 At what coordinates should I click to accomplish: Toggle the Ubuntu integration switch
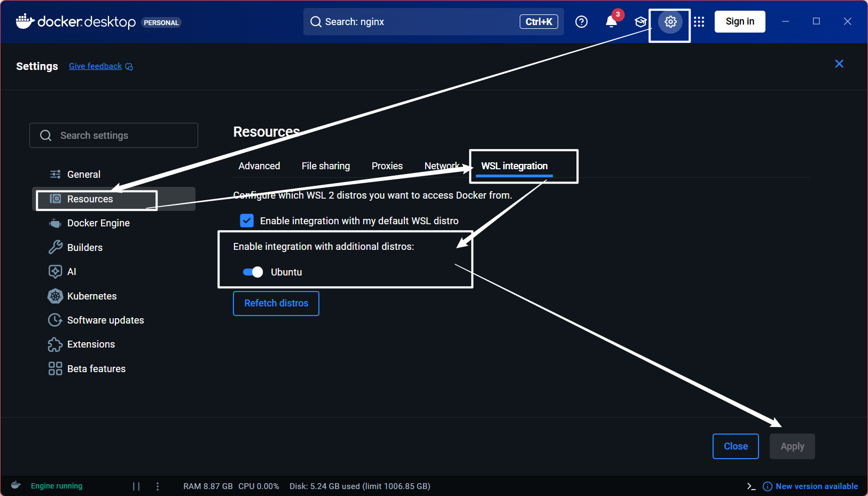point(253,272)
